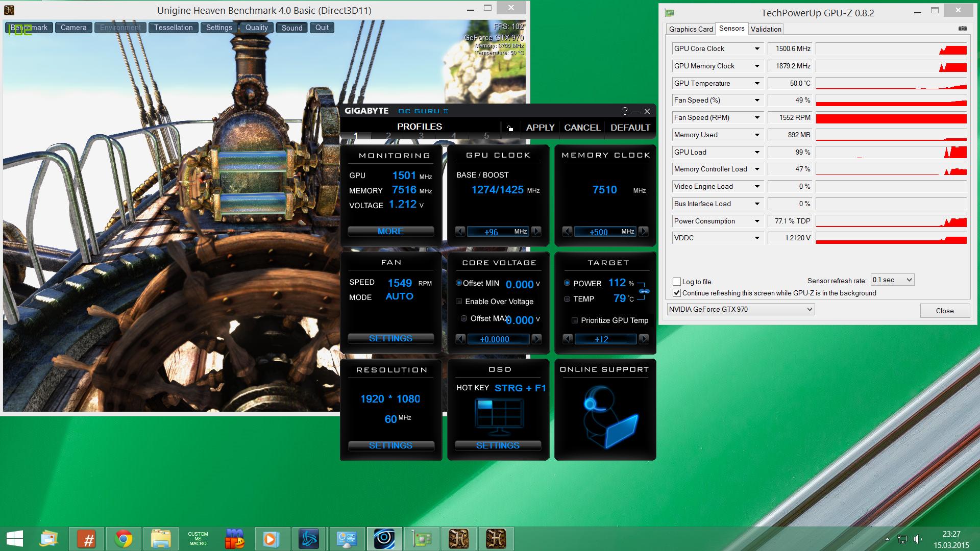Click MORE in the Monitoring panel

click(390, 232)
